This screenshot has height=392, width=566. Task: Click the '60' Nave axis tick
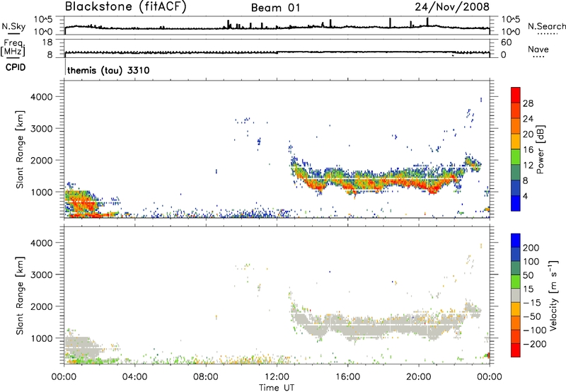[x=506, y=42]
